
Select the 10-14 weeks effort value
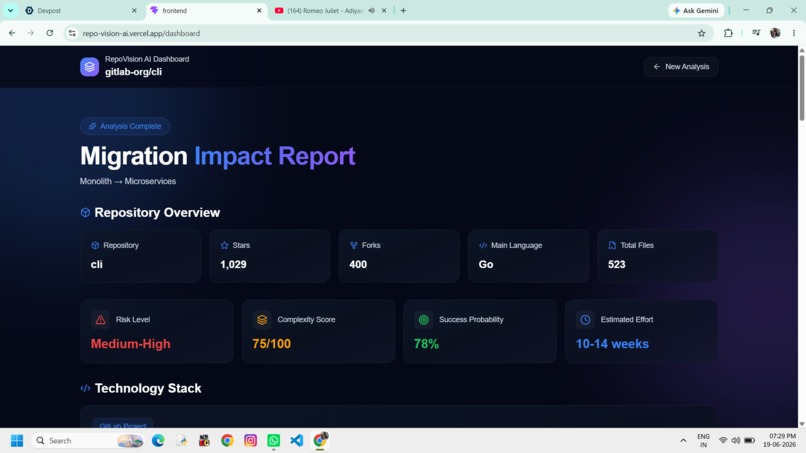pyautogui.click(x=612, y=343)
